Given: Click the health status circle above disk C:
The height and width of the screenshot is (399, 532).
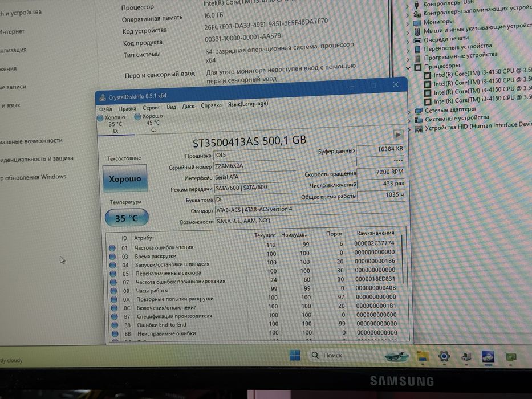Looking at the screenshot, I should pos(137,116).
